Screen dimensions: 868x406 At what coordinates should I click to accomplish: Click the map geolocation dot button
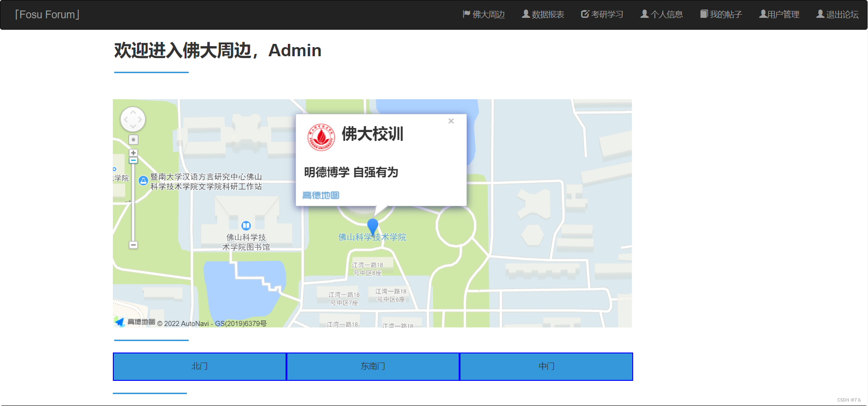click(x=133, y=139)
